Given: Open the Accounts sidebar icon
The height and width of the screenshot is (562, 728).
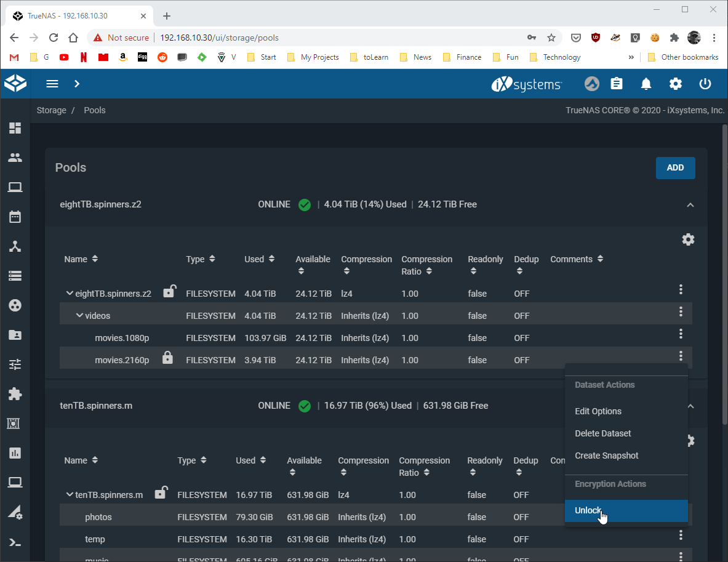Looking at the screenshot, I should 15,158.
